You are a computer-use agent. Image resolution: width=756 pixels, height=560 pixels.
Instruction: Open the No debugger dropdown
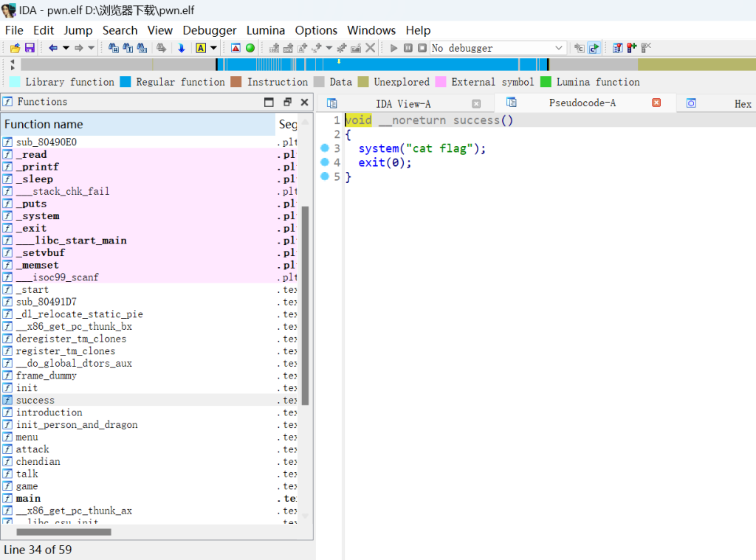coord(558,48)
